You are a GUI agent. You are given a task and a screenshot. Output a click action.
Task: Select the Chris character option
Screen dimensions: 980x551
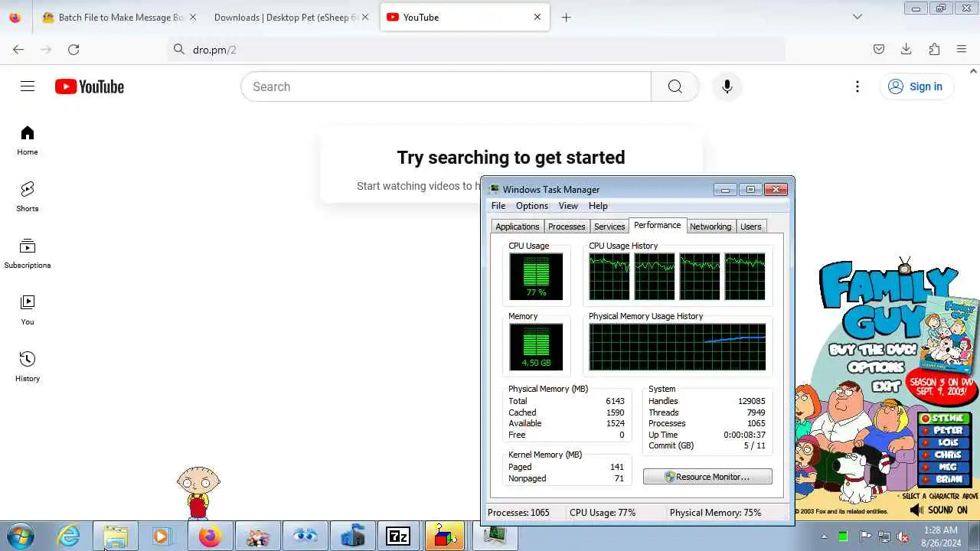click(x=946, y=455)
